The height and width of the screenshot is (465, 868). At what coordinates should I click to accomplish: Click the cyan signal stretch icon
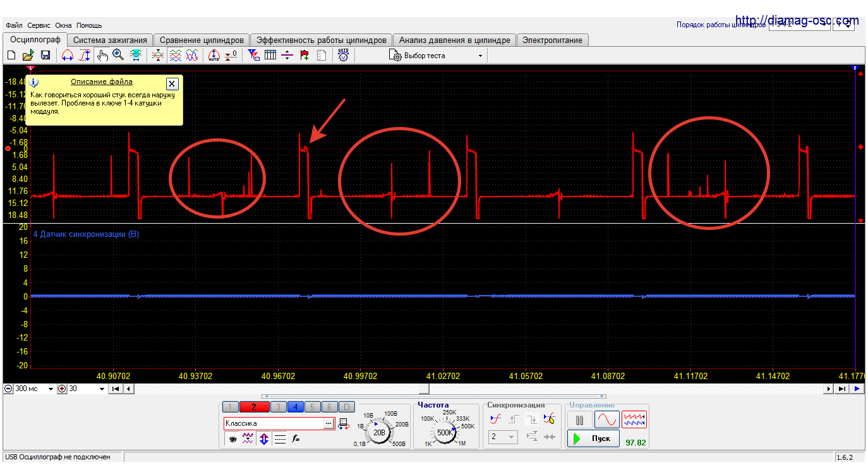click(135, 56)
